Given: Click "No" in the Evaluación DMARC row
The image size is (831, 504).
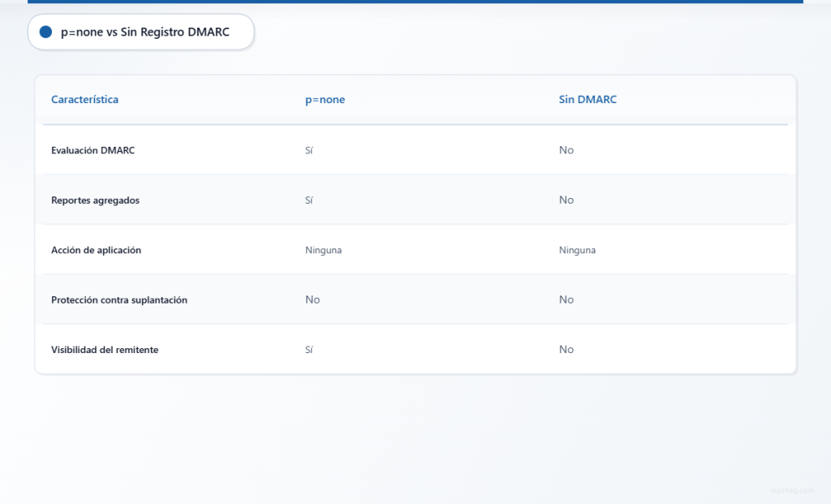Looking at the screenshot, I should point(566,150).
